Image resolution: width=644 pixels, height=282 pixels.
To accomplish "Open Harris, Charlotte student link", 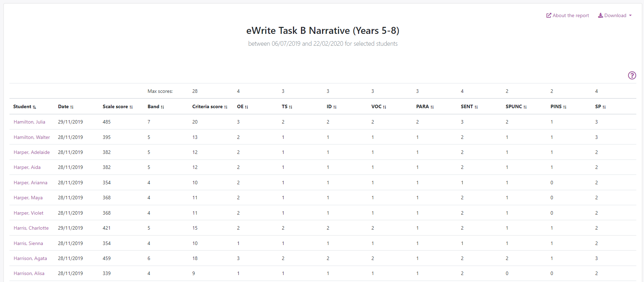I will coord(31,228).
